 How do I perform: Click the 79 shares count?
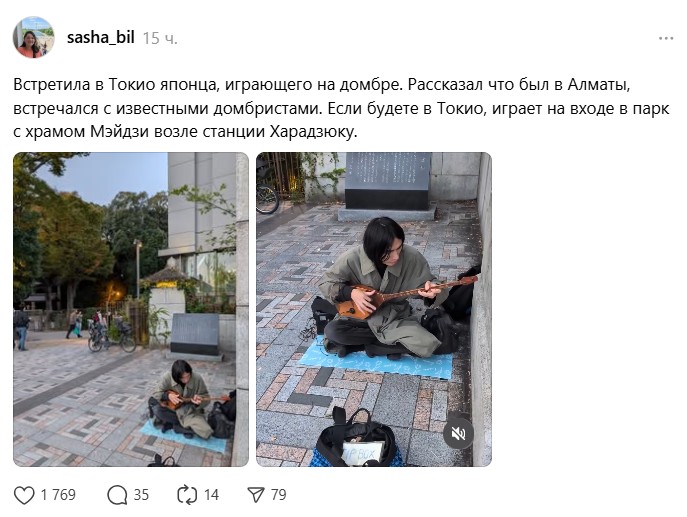click(x=279, y=495)
